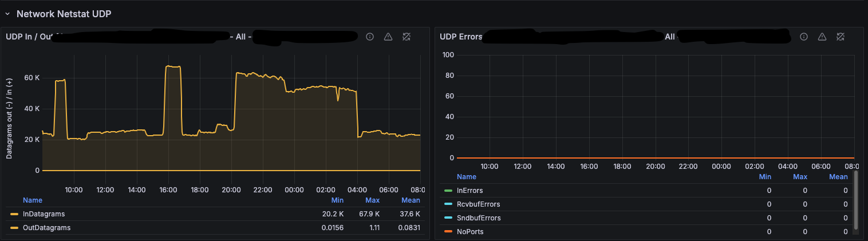Click InErrors green color swatch

(448, 191)
